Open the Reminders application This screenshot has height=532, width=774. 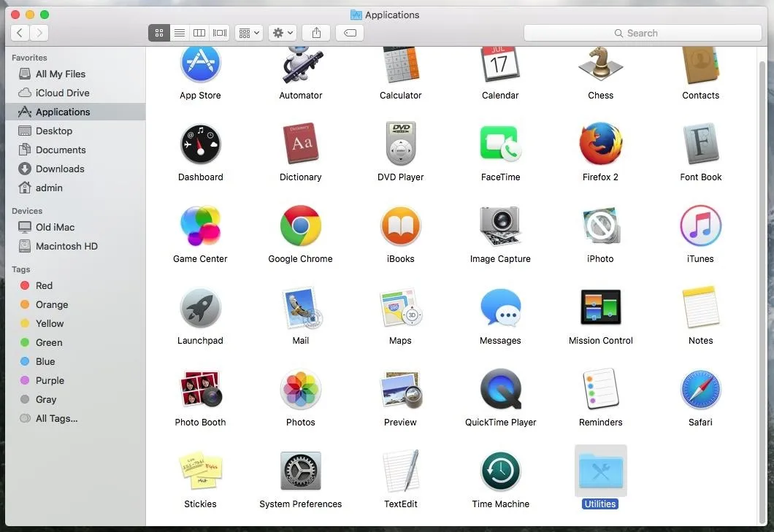point(600,389)
